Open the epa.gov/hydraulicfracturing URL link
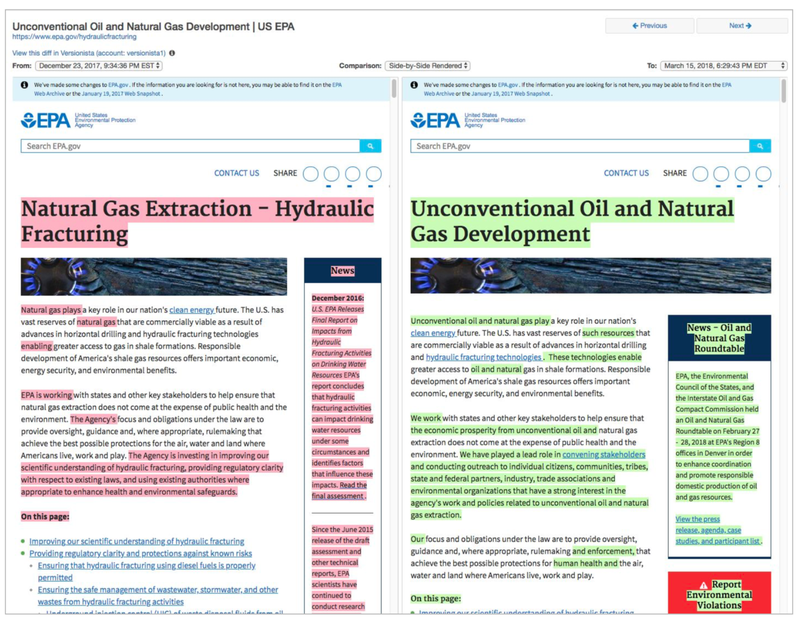The width and height of the screenshot is (800, 626). point(74,37)
